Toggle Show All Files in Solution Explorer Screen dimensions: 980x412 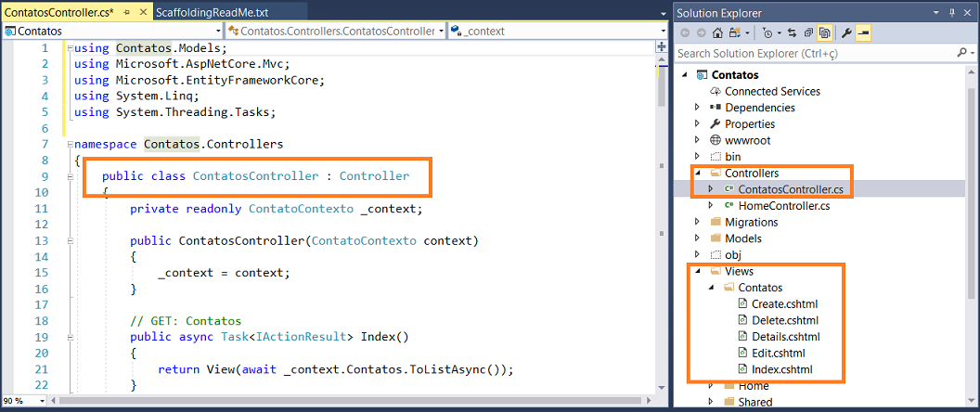pos(824,32)
